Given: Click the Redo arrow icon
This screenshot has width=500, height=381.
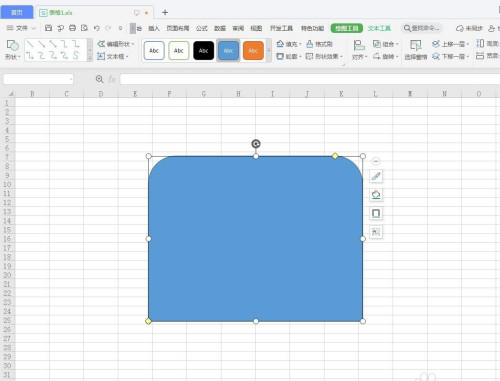Looking at the screenshot, I should (x=108, y=28).
